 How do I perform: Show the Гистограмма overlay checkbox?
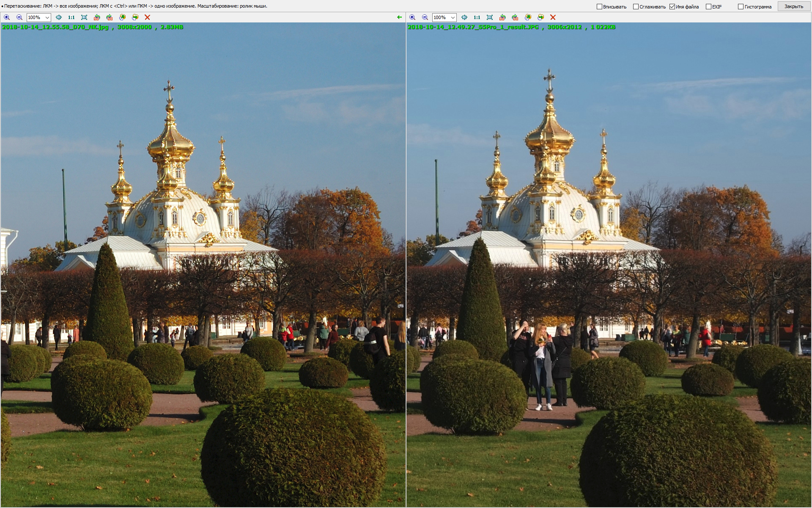(741, 7)
